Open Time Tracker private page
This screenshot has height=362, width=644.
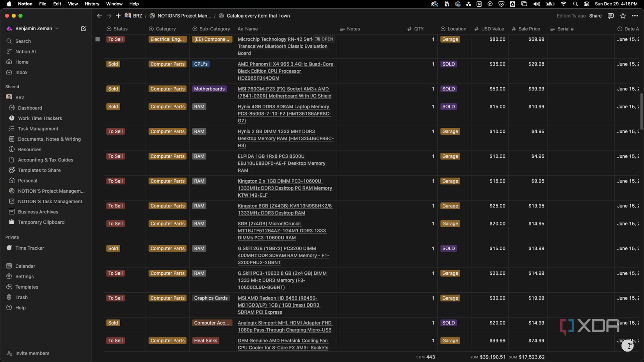point(30,248)
